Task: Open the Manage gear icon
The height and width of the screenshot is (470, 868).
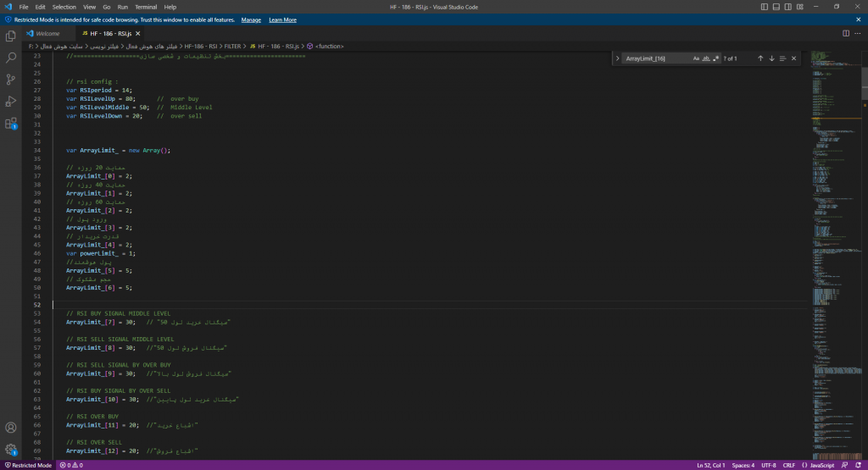Action: pyautogui.click(x=11, y=450)
